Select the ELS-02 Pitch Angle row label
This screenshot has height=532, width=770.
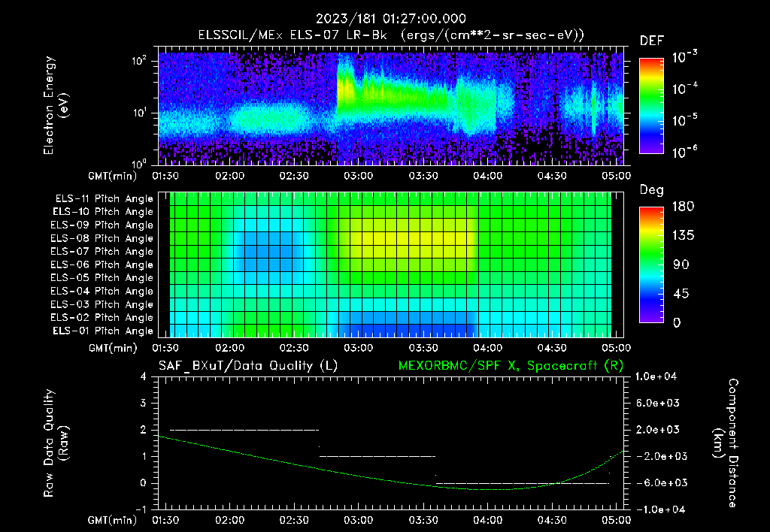tap(102, 318)
